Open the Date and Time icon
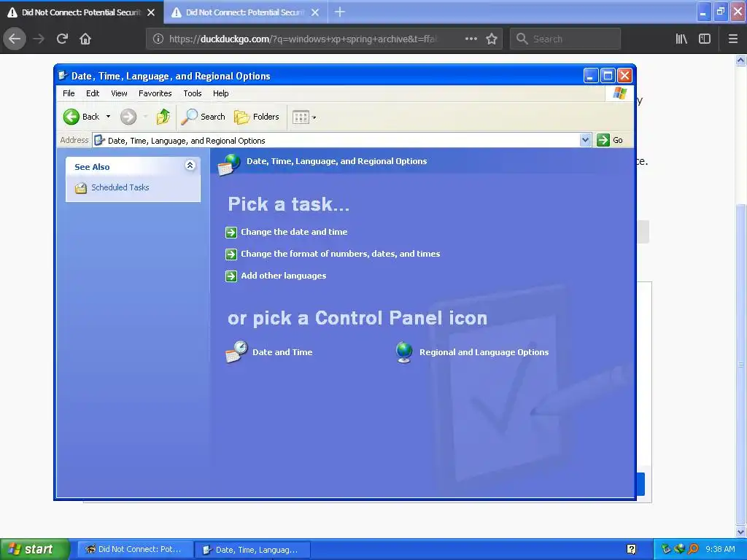Screen dimensions: 747x560 [236, 352]
